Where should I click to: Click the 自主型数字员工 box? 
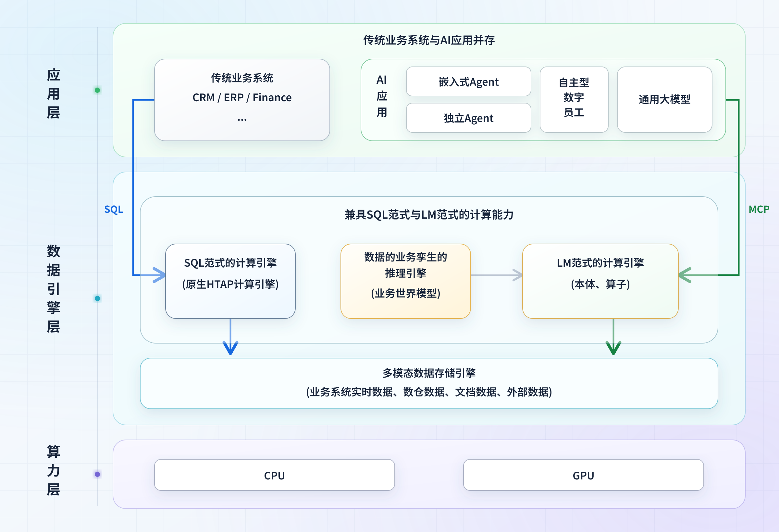[x=574, y=100]
